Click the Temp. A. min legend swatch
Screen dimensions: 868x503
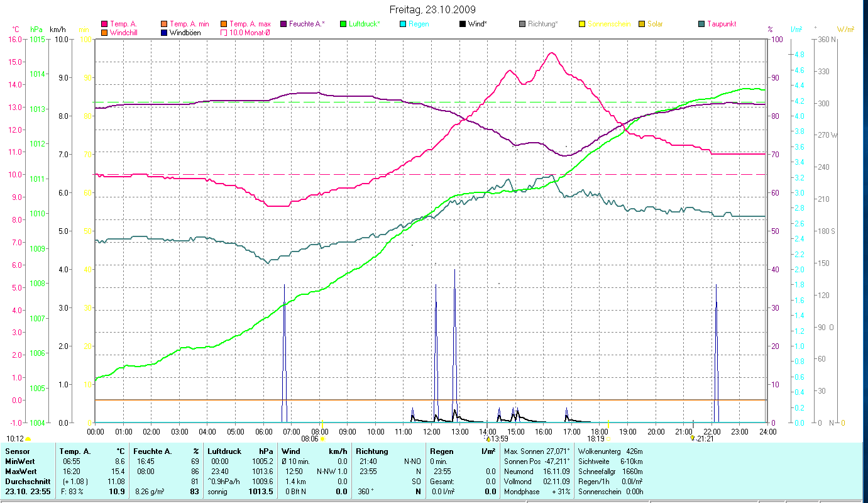164,25
